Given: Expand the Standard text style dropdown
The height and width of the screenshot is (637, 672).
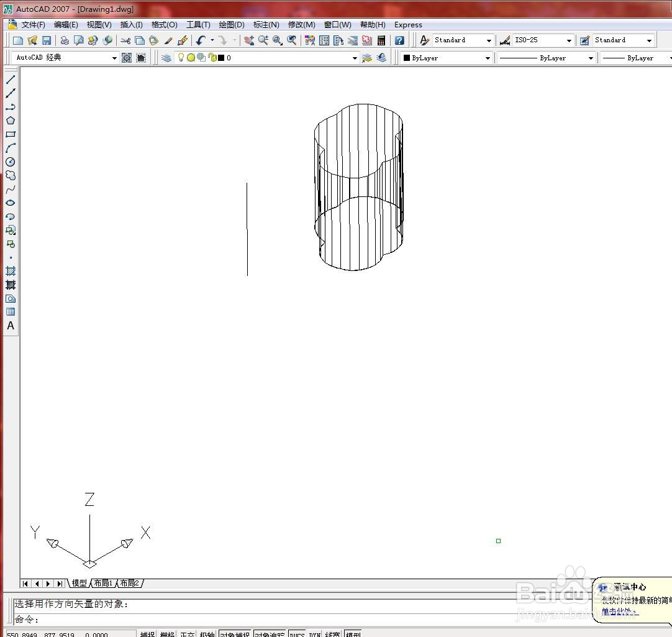Looking at the screenshot, I should click(489, 40).
